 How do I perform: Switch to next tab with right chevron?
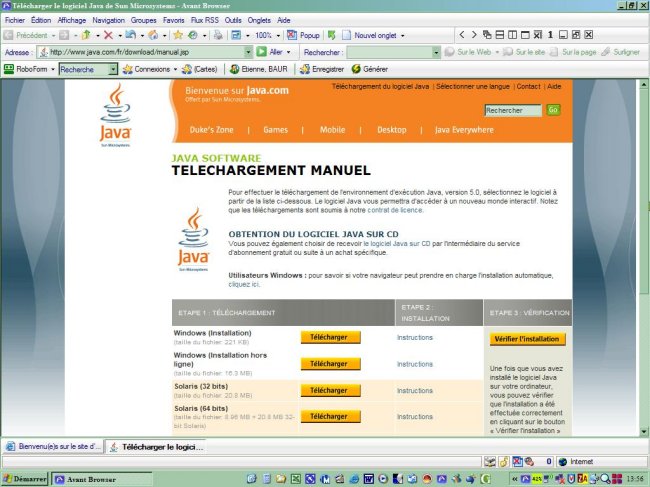474,35
